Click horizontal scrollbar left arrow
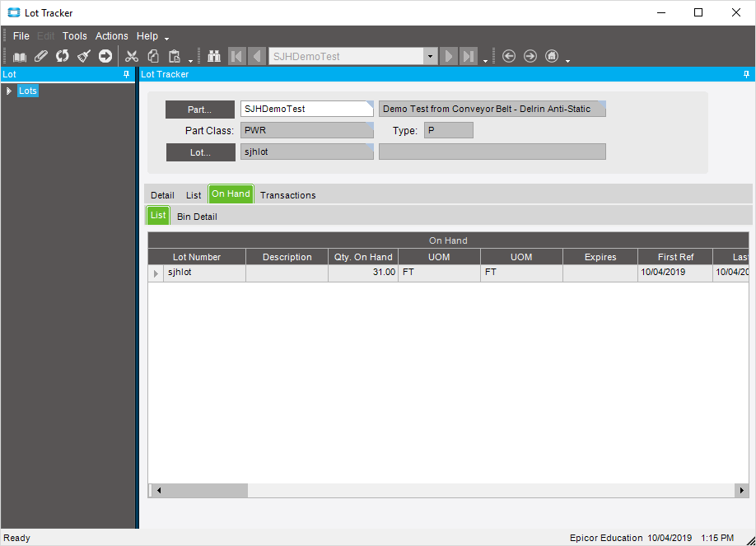 [x=159, y=491]
